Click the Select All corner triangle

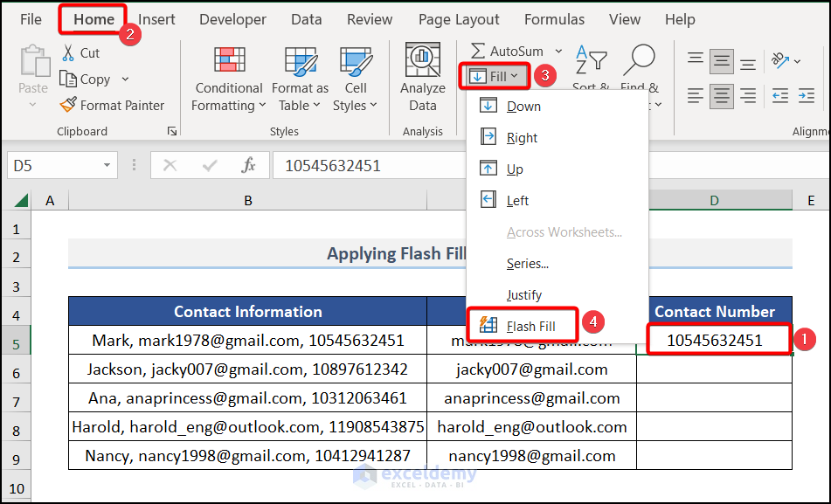click(21, 200)
